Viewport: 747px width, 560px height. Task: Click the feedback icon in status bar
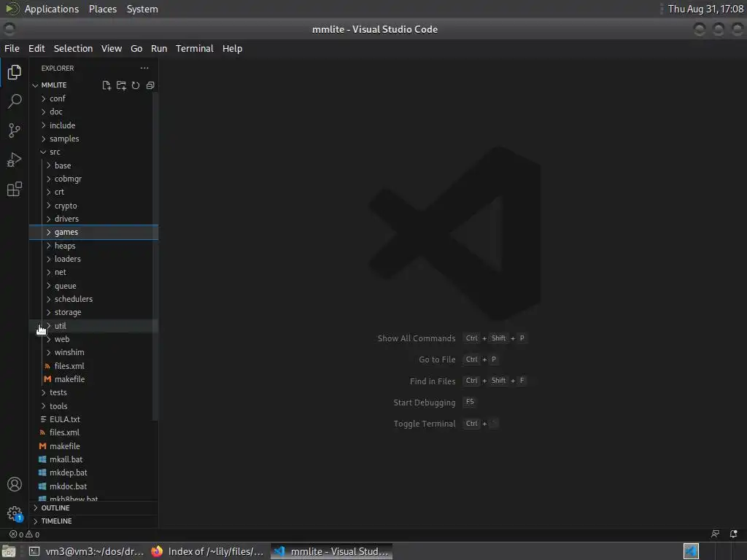pos(715,534)
